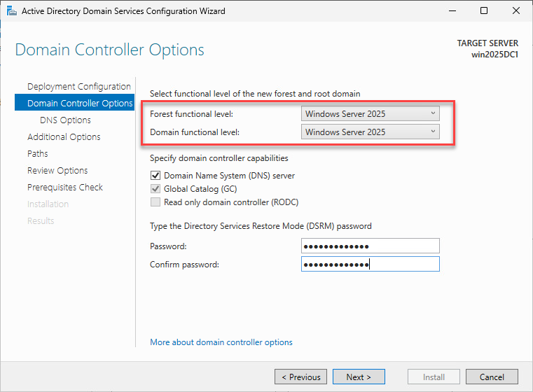533x392 pixels.
Task: Open Review Options step
Action: tap(57, 171)
